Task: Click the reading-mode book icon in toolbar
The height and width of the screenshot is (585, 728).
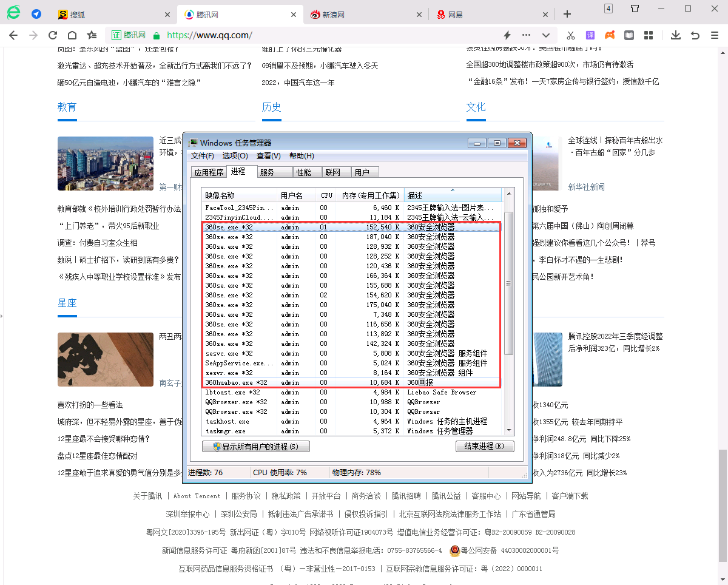Action: coord(629,35)
